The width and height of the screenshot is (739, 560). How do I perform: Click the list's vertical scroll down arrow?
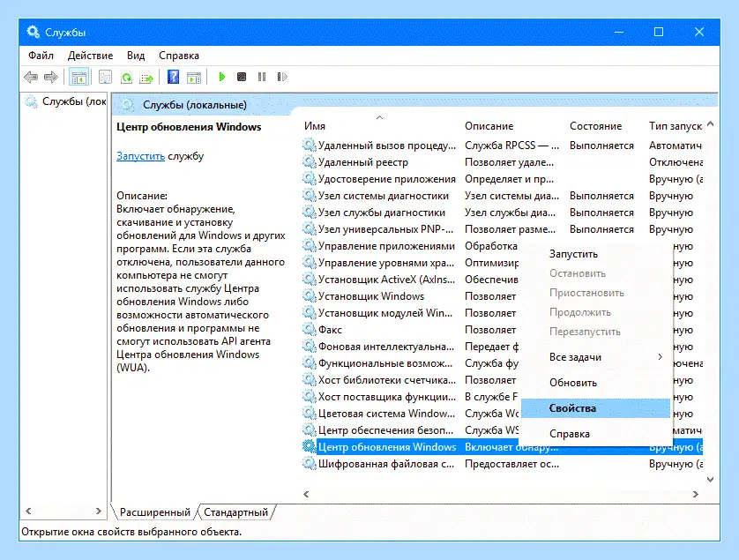pos(711,480)
